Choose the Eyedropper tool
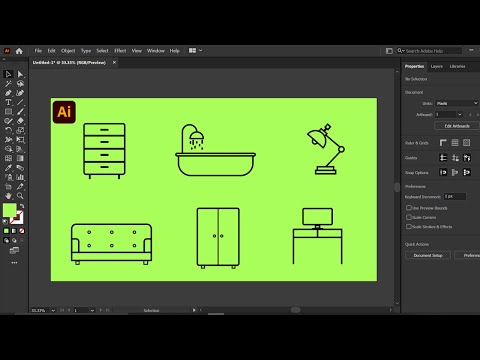This screenshot has height=360, width=480. 8,168
